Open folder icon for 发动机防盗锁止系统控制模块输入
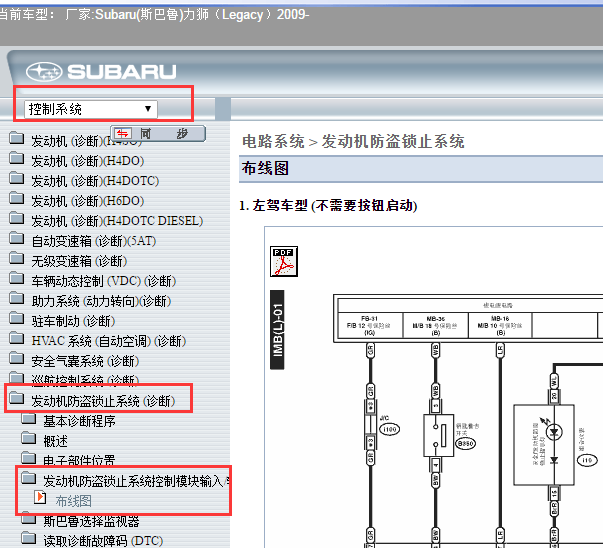Viewport: 603px width, 548px height. pos(29,478)
